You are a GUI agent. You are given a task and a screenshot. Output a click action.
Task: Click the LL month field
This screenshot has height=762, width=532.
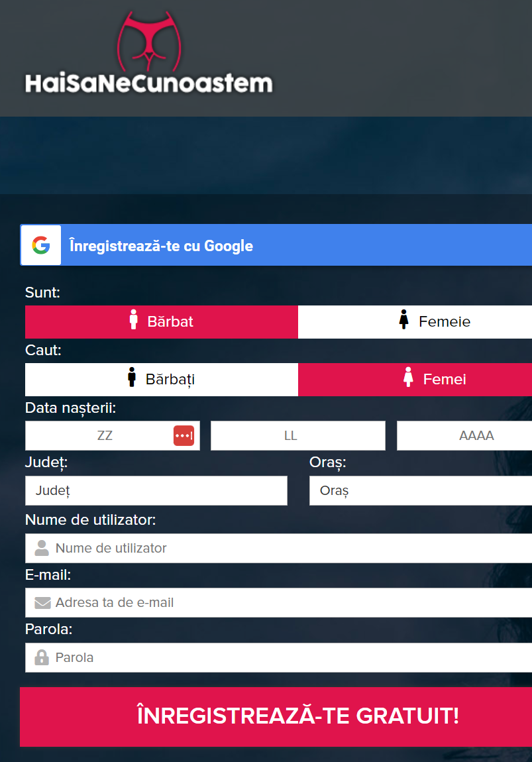(x=298, y=435)
